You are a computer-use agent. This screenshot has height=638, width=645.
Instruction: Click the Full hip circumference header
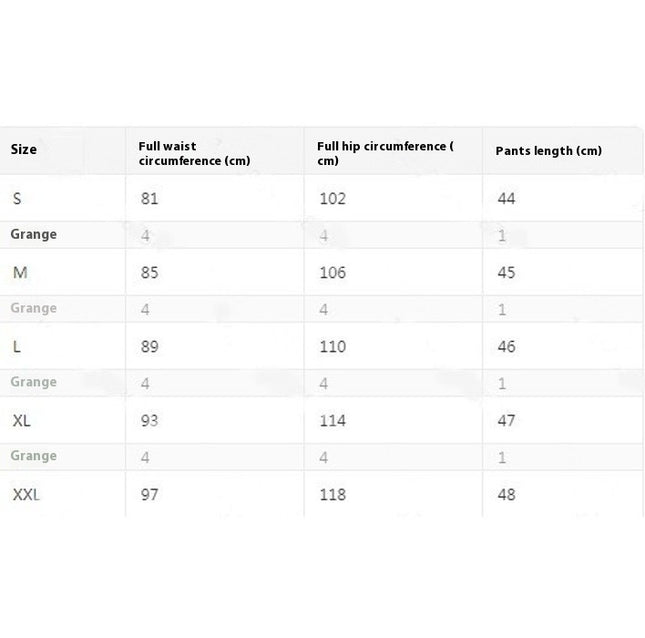pos(385,153)
